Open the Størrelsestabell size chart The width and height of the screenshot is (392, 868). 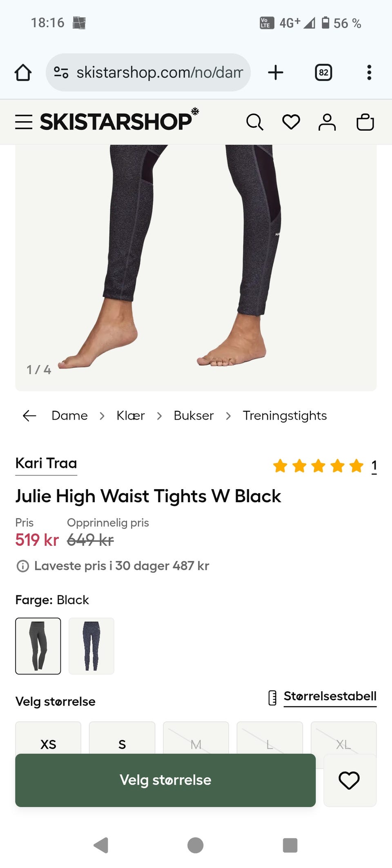click(330, 697)
